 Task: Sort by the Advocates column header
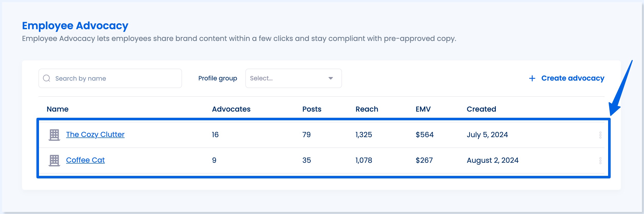[x=230, y=109]
